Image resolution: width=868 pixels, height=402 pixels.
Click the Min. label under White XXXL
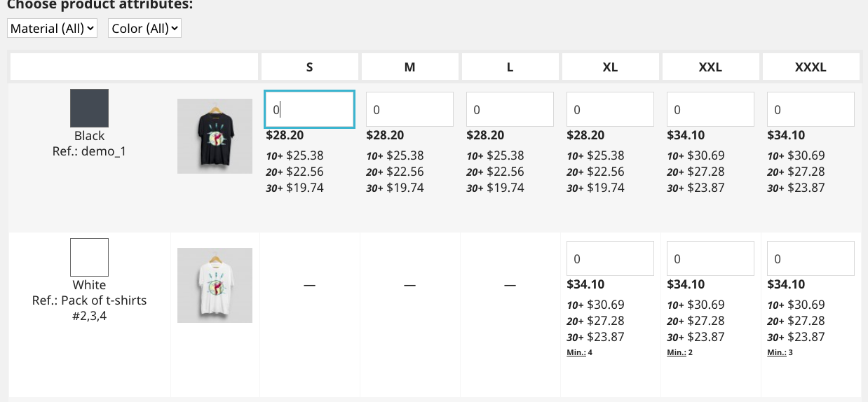coord(776,352)
